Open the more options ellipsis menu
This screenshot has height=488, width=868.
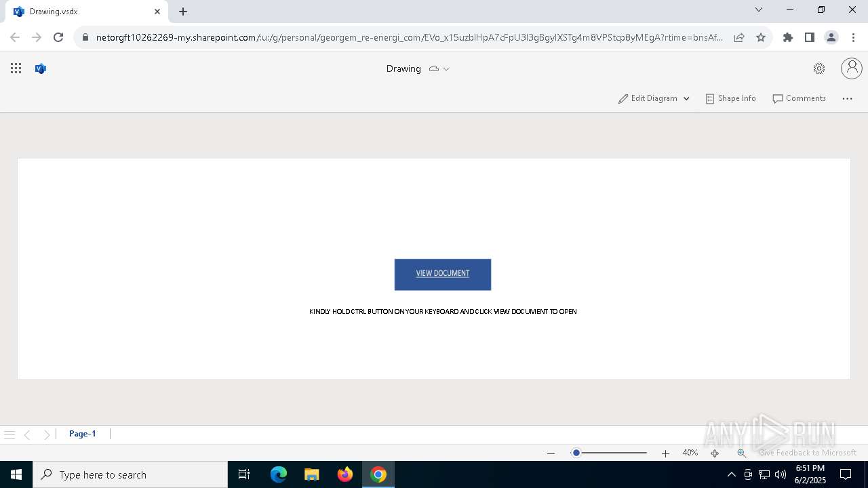click(847, 98)
